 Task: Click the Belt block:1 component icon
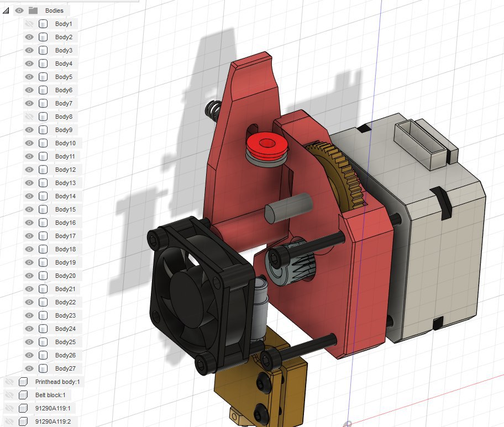23,395
